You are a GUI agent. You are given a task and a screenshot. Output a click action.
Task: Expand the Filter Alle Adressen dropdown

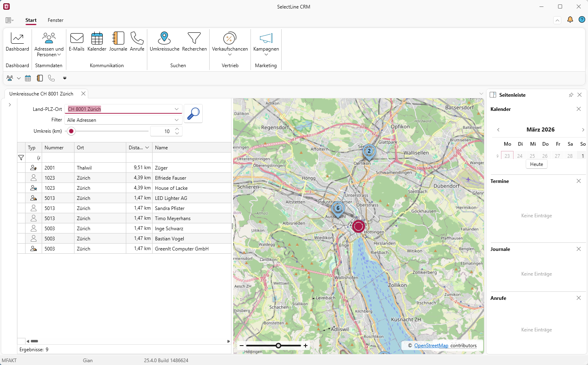tap(176, 120)
